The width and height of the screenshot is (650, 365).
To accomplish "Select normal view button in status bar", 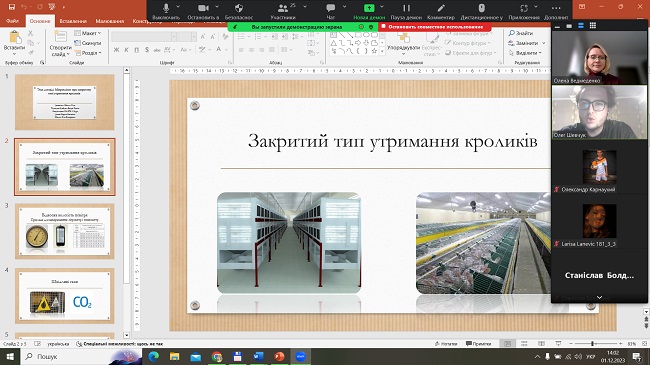I will [507, 343].
